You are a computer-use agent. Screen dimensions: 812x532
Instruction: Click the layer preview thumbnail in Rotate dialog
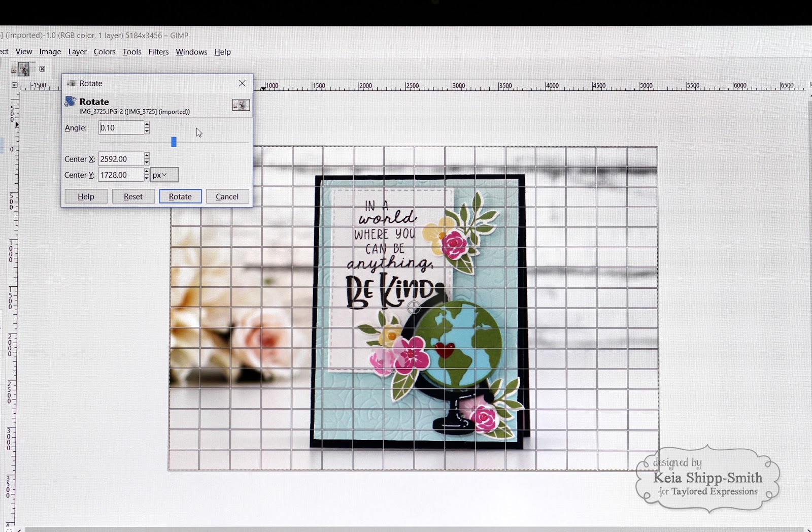click(x=241, y=105)
